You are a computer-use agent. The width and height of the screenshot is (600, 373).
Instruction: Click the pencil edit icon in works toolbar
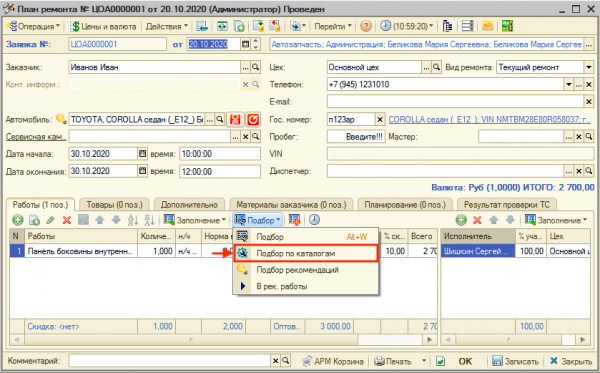pos(51,220)
